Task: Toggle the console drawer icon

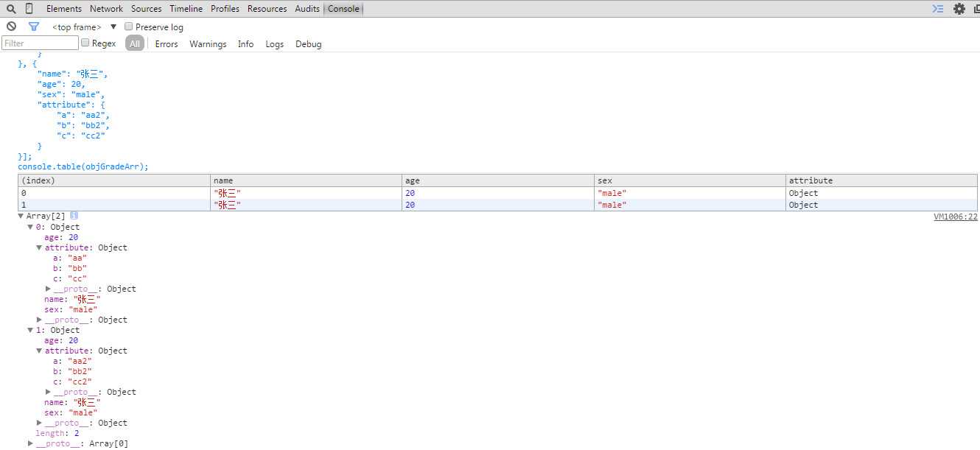Action: point(938,9)
